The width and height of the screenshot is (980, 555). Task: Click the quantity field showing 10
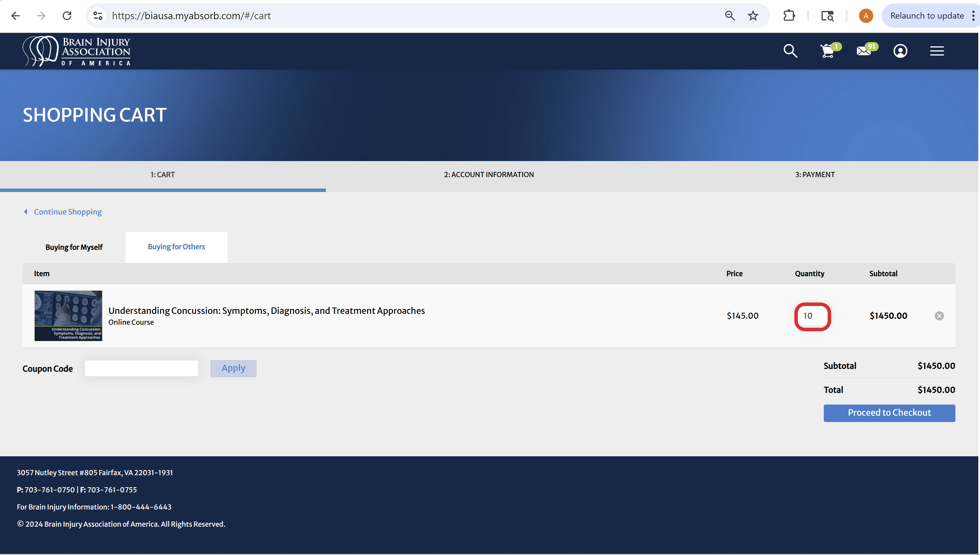[812, 316]
